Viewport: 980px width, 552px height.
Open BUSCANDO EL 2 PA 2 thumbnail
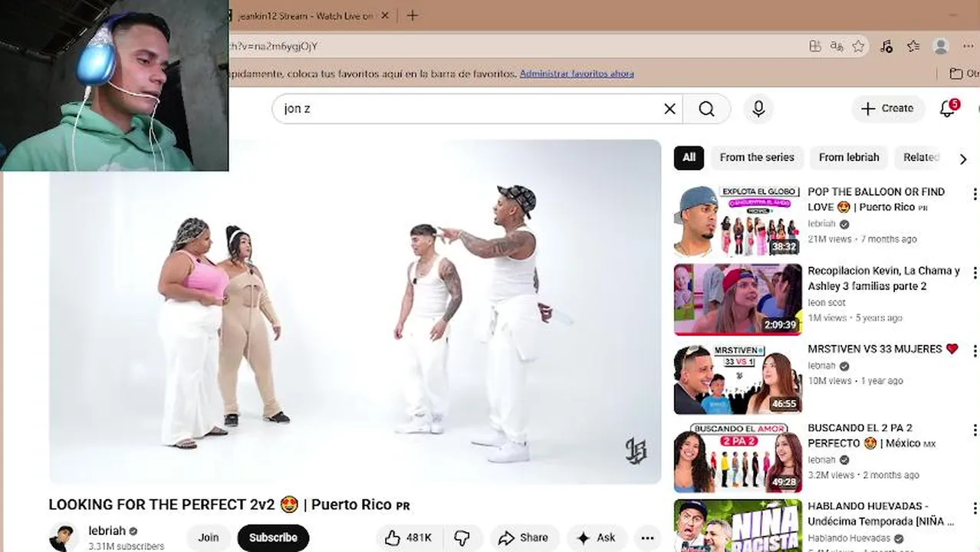738,457
